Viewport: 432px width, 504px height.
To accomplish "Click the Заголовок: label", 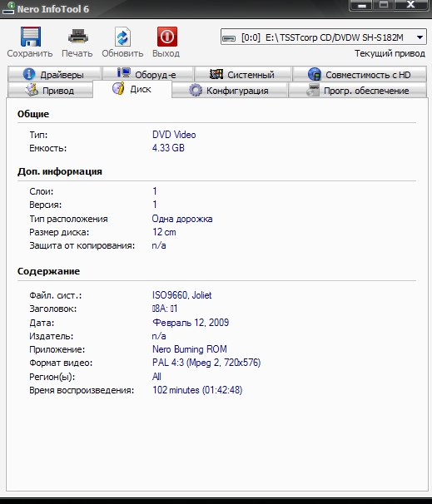I will 53,309.
